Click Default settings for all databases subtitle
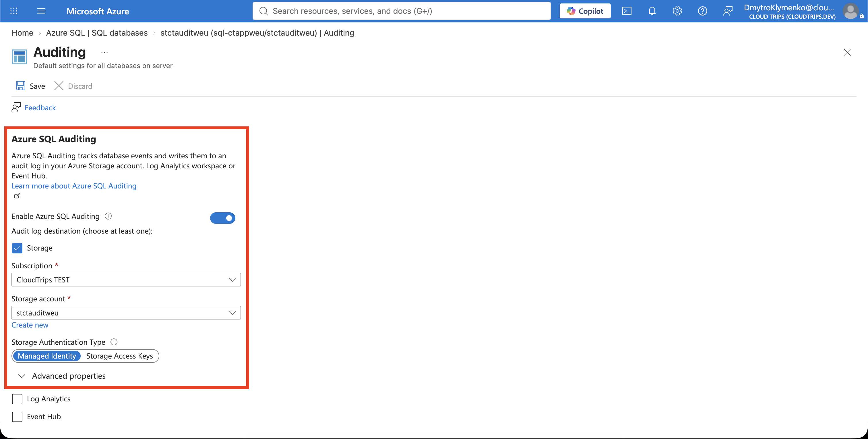The height and width of the screenshot is (439, 868). pos(103,66)
